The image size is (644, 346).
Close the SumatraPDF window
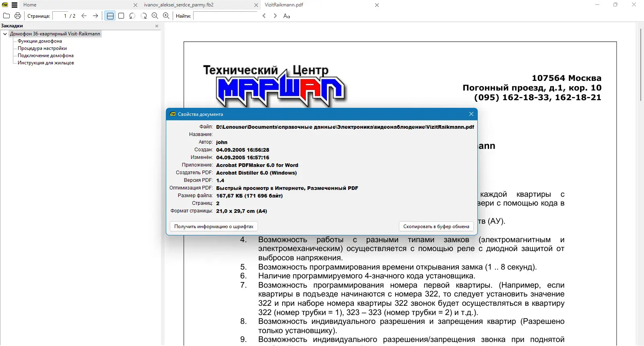[x=634, y=5]
